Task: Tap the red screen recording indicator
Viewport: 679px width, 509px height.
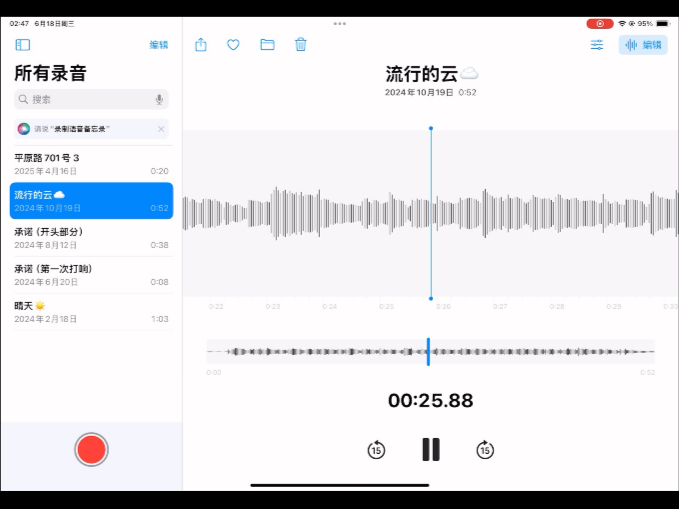Action: click(600, 23)
